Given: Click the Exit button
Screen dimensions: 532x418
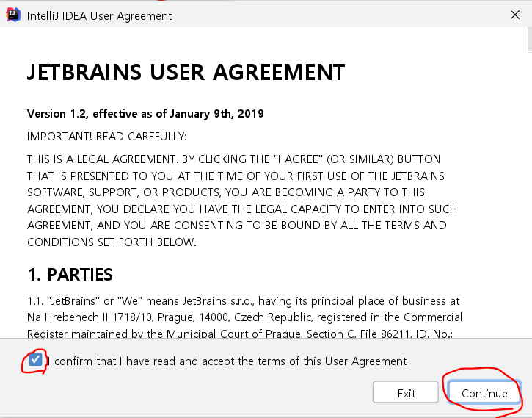Looking at the screenshot, I should point(406,393).
